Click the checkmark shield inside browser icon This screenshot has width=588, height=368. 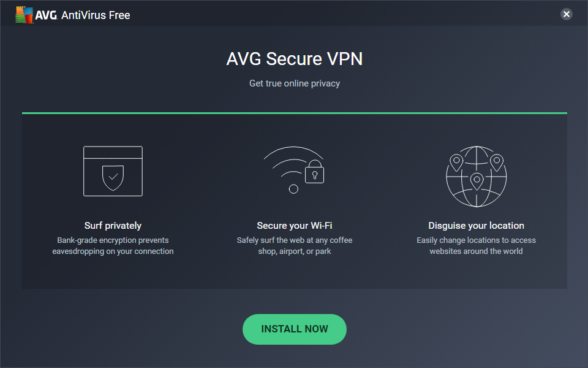113,177
